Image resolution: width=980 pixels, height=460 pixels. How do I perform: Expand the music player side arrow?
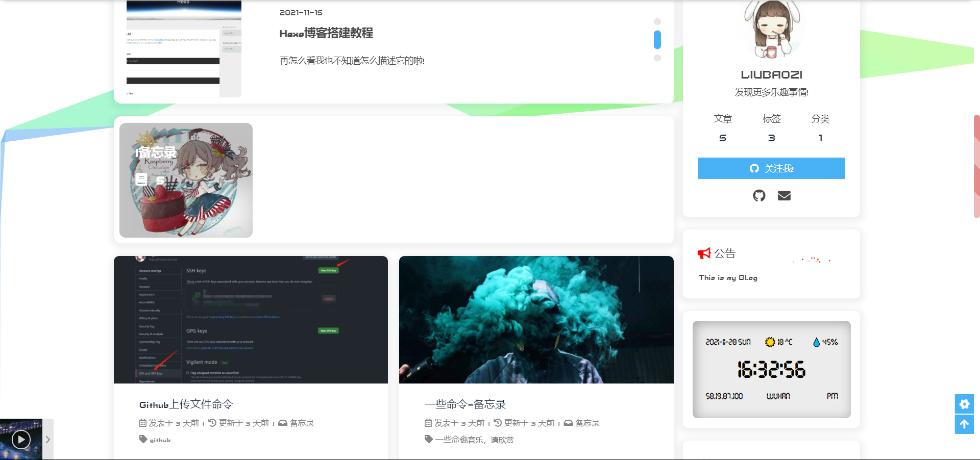[48, 439]
